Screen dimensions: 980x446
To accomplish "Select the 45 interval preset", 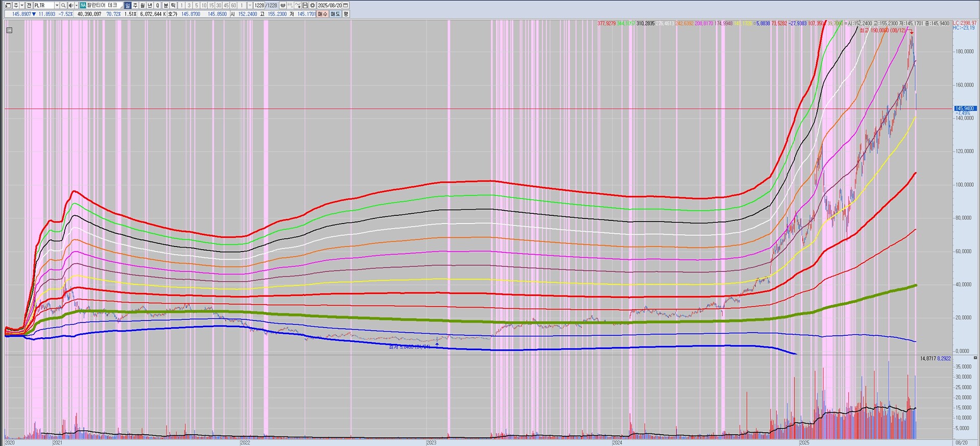I will click(x=226, y=5).
